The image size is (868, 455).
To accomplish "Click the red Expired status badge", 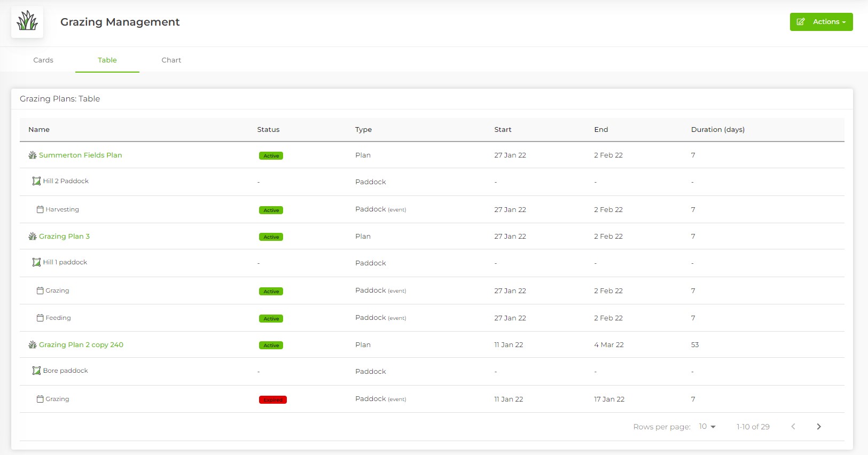I will point(273,400).
